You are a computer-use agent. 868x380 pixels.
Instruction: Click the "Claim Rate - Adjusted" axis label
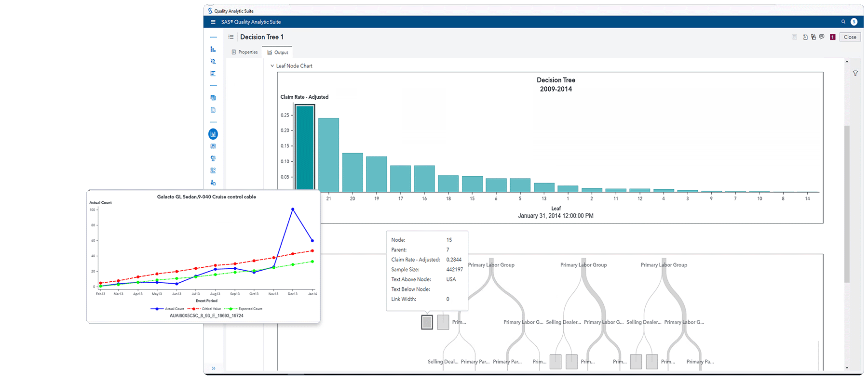tap(304, 97)
